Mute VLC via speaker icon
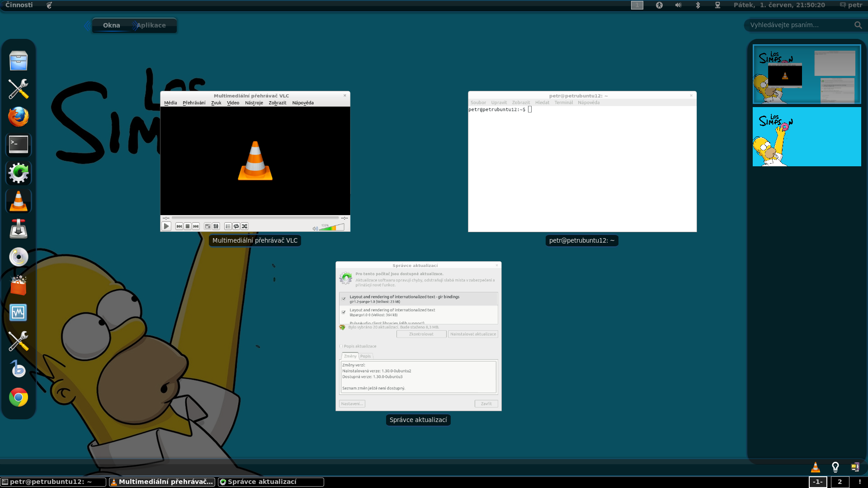This screenshot has height=488, width=868. 315,228
